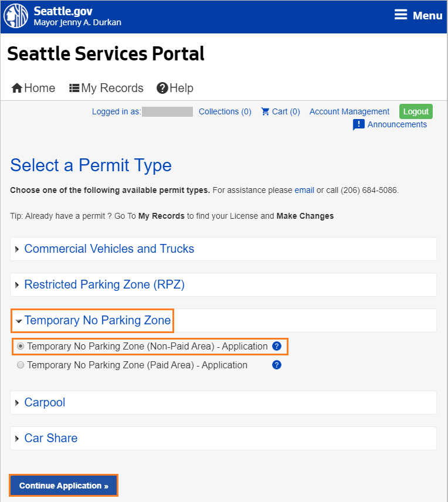The width and height of the screenshot is (448, 502).
Task: Click the Announcements speech bubble icon
Action: pyautogui.click(x=358, y=125)
